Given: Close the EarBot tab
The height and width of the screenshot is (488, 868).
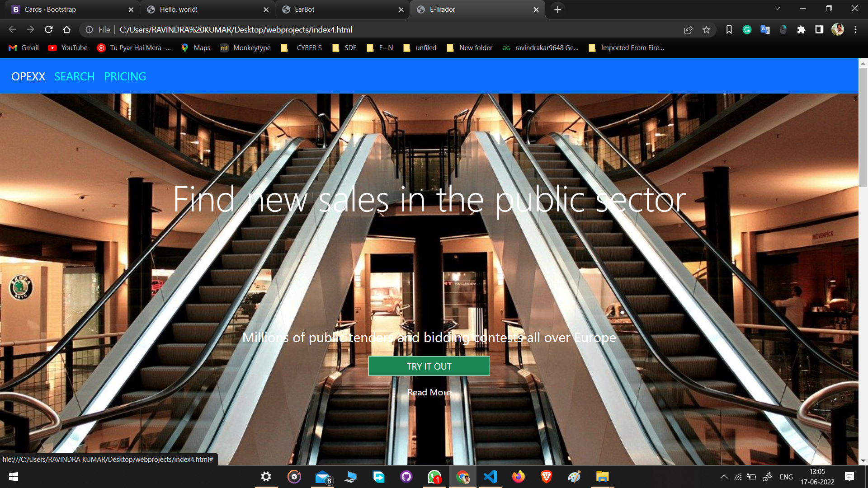Looking at the screenshot, I should [401, 9].
